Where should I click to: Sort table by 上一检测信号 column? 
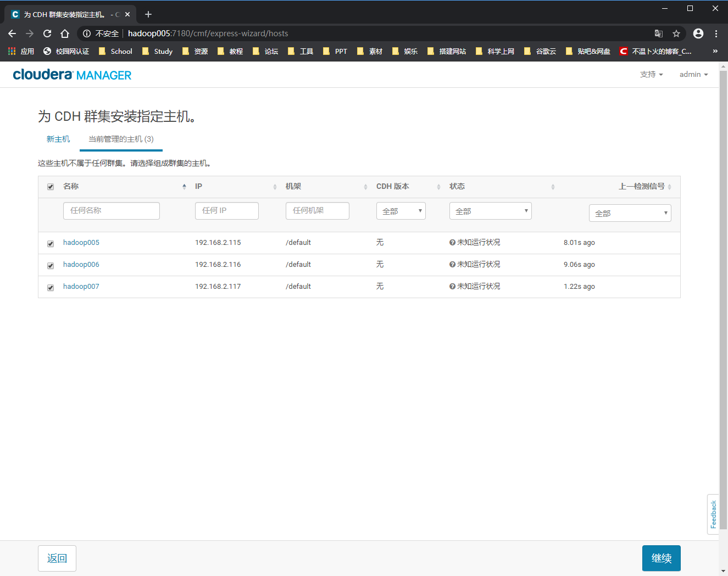pos(645,187)
